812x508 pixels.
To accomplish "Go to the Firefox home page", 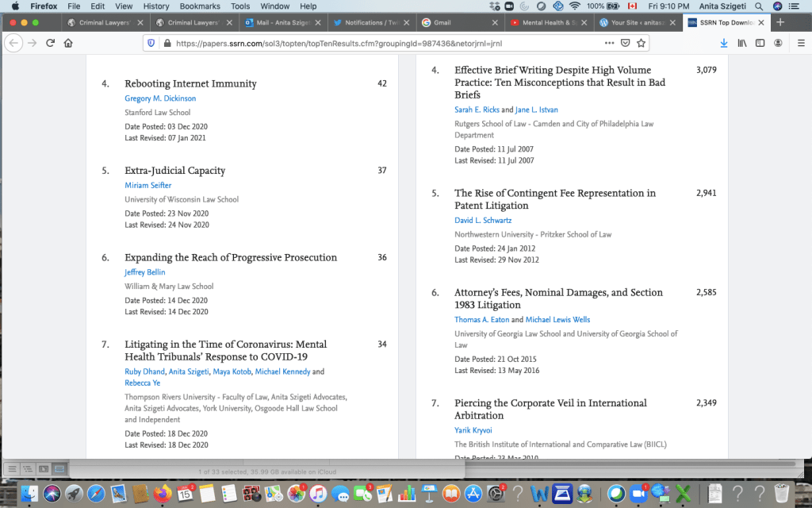I will click(x=68, y=43).
